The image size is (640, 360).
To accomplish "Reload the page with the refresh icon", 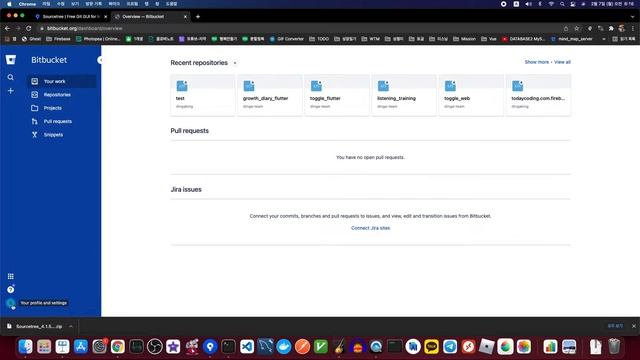I will (x=29, y=28).
